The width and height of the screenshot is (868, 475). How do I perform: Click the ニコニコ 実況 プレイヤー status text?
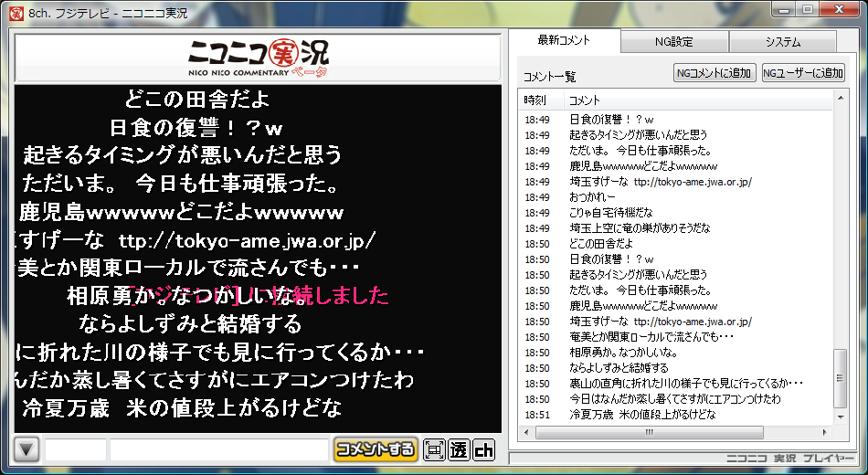click(790, 458)
